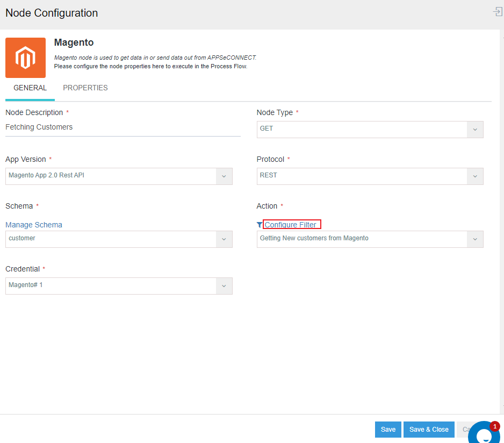
Task: Expand the Action dropdown list
Action: (x=474, y=239)
